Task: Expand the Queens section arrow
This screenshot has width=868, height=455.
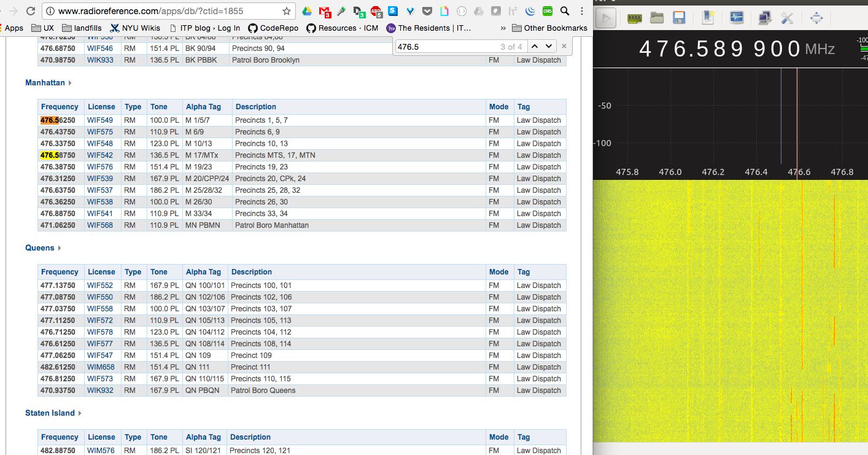Action: point(60,248)
